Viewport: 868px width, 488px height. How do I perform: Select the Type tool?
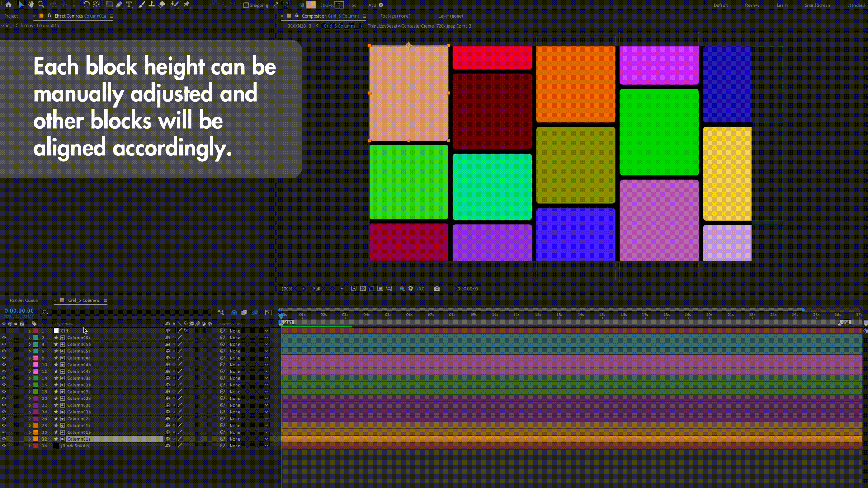pos(129,5)
